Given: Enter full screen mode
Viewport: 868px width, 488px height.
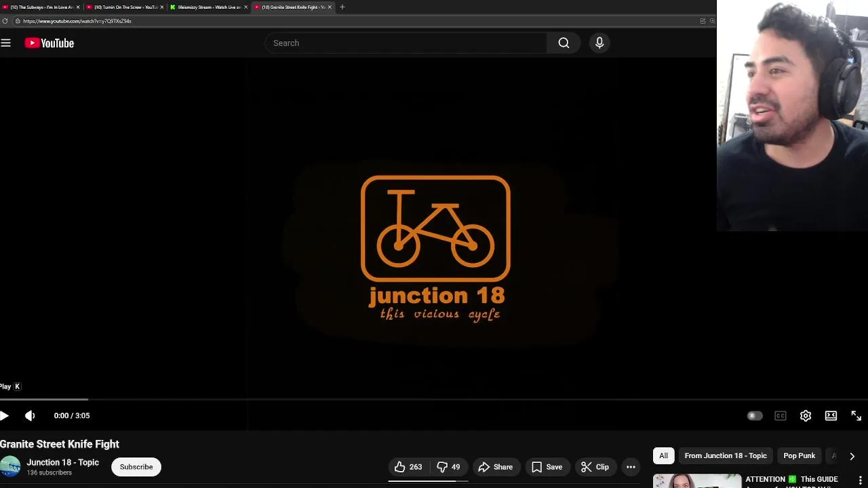Looking at the screenshot, I should (856, 415).
